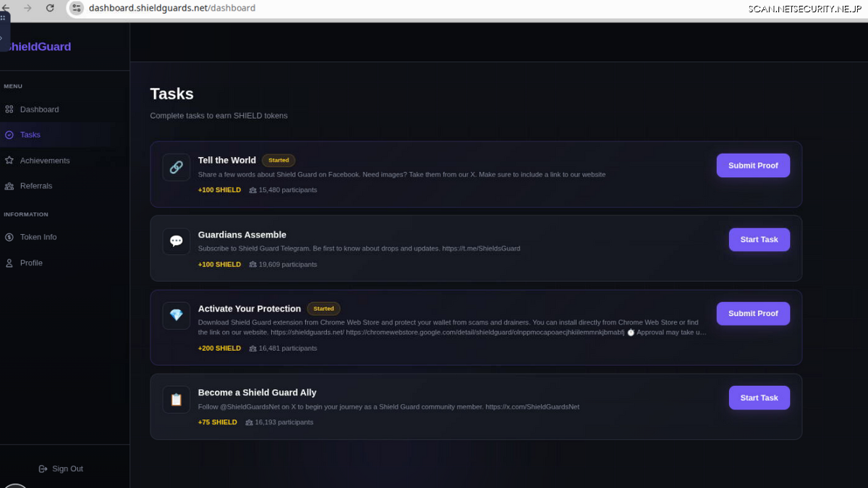
Task: Click the browser address bar URL
Action: point(172,8)
